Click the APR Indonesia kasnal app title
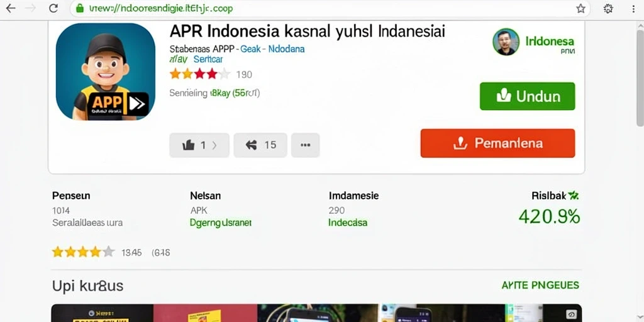This screenshot has width=644, height=322. [307, 31]
